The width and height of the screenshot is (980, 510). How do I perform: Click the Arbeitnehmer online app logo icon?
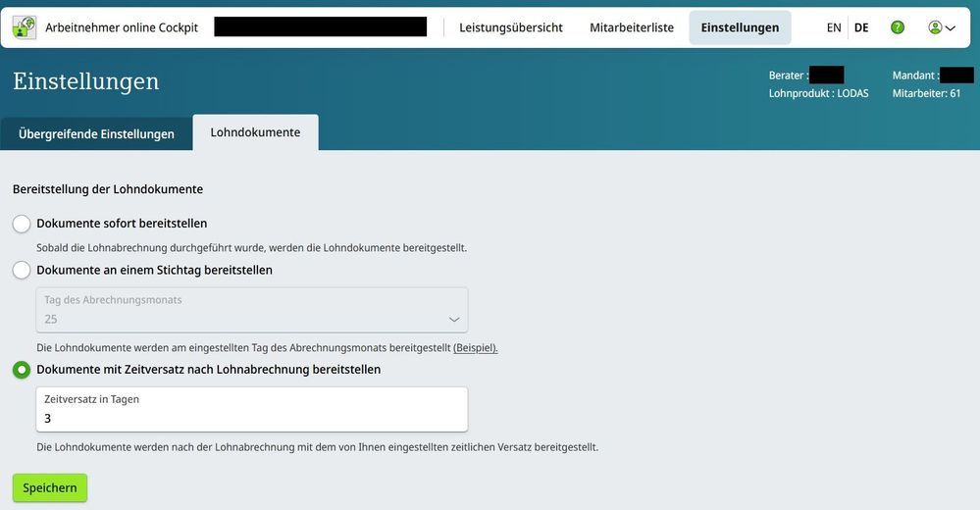[25, 27]
